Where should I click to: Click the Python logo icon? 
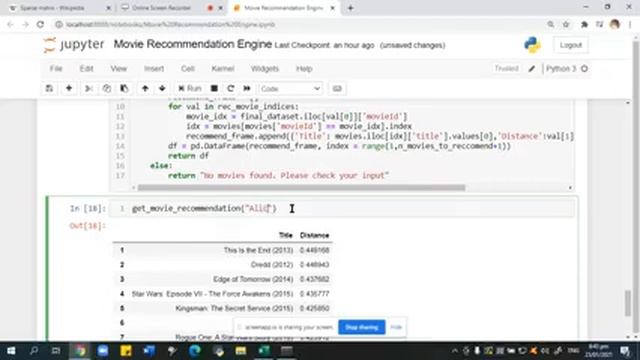coord(532,45)
